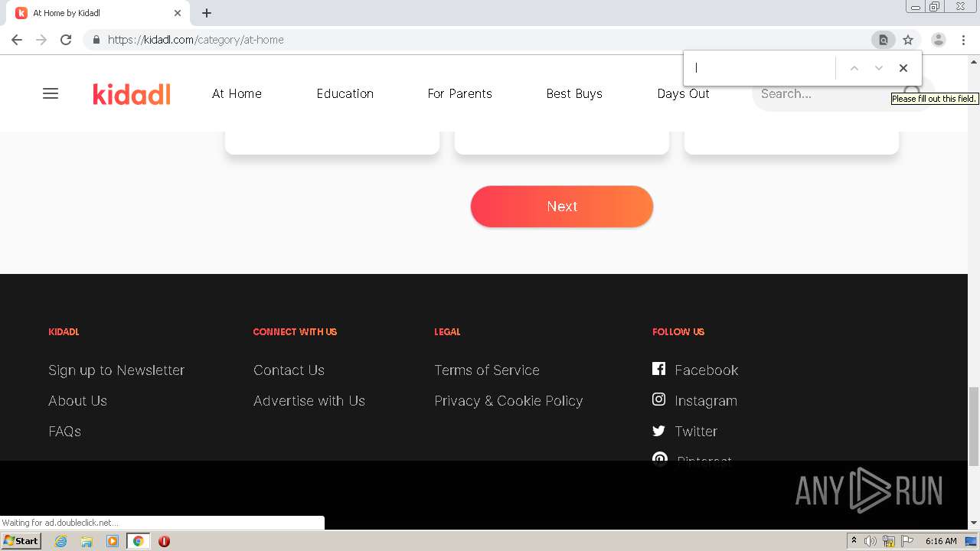The width and height of the screenshot is (980, 551).
Task: Open File Explorer from taskbar
Action: [87, 541]
